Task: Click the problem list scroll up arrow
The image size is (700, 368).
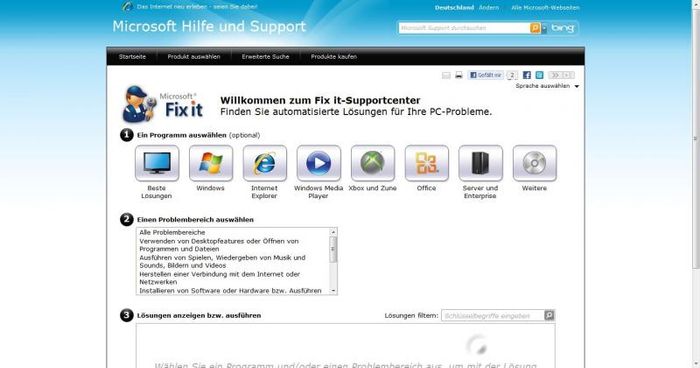Action: coord(333,232)
